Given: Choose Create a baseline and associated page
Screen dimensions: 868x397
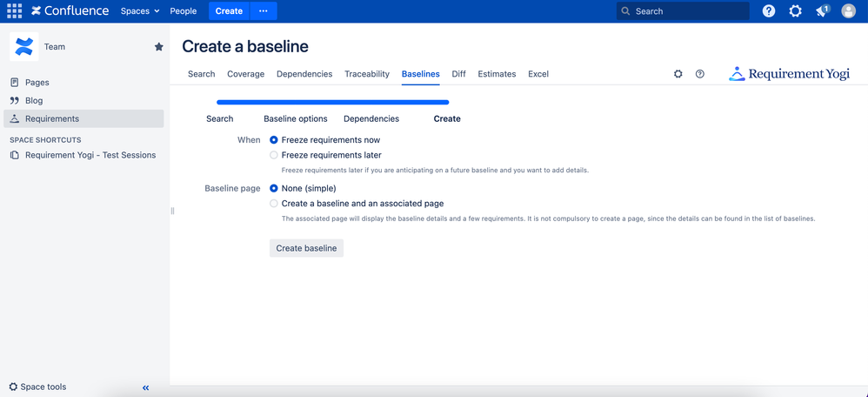Looking at the screenshot, I should pyautogui.click(x=273, y=204).
